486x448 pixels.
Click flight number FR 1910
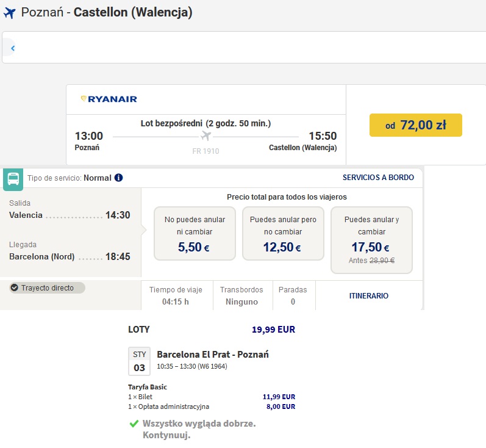(205, 151)
